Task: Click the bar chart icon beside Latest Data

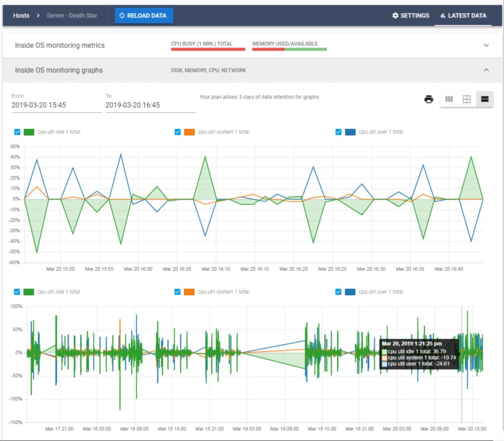Action: pos(443,15)
